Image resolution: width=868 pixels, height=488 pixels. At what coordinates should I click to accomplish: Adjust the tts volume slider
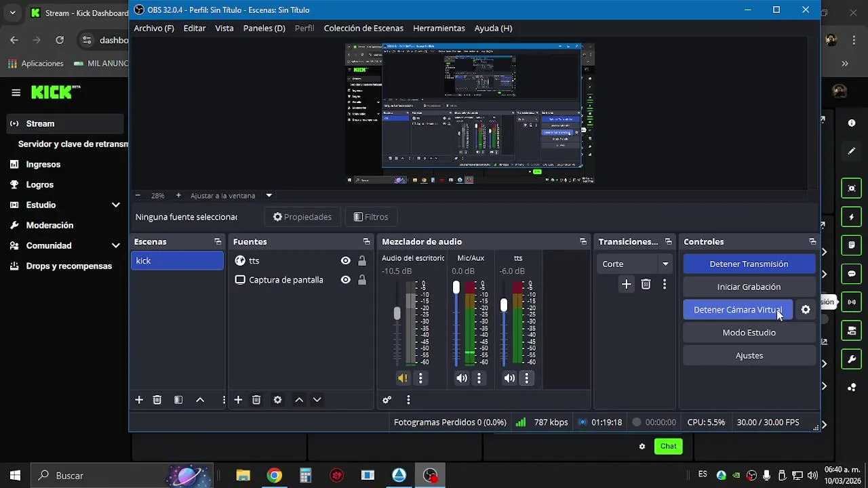[x=503, y=306]
